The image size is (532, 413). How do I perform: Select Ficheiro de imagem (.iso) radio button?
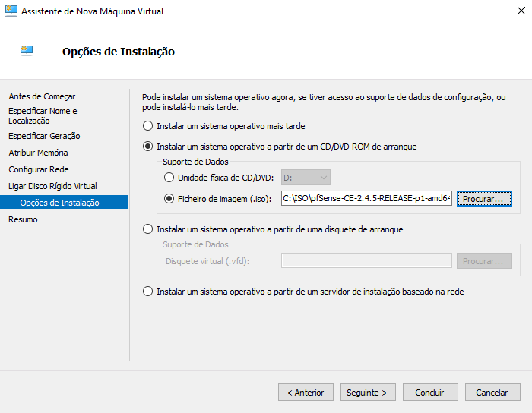coord(169,199)
